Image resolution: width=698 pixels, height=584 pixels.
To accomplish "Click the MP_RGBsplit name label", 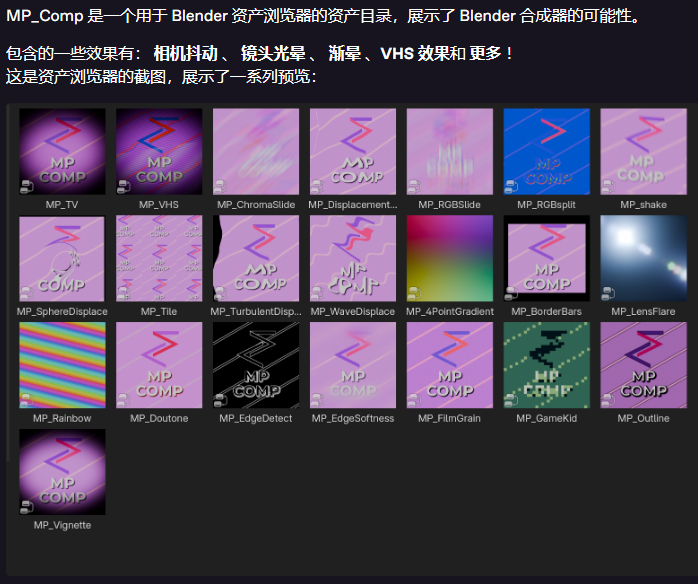I will click(x=547, y=205).
